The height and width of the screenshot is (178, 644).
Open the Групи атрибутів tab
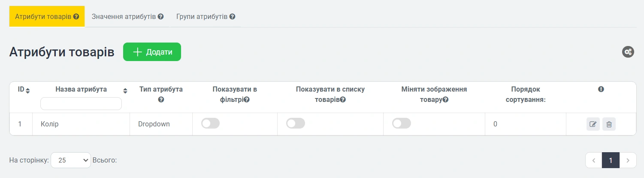[206, 17]
